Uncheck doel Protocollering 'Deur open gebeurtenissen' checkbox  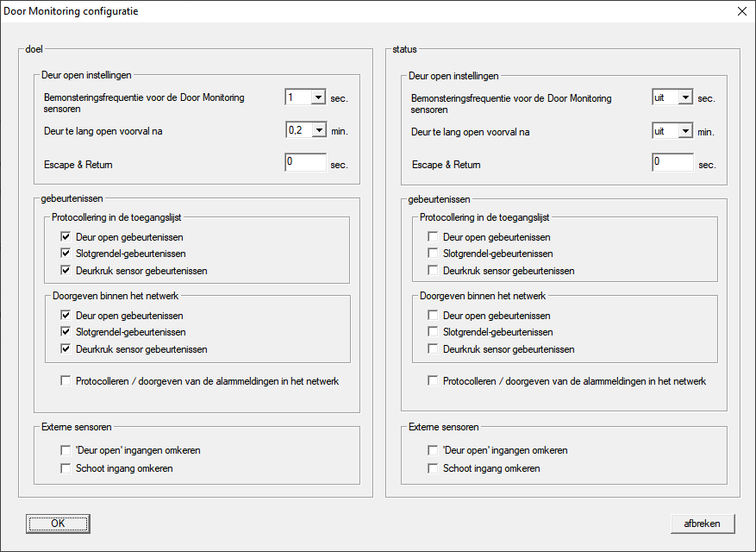pos(66,236)
